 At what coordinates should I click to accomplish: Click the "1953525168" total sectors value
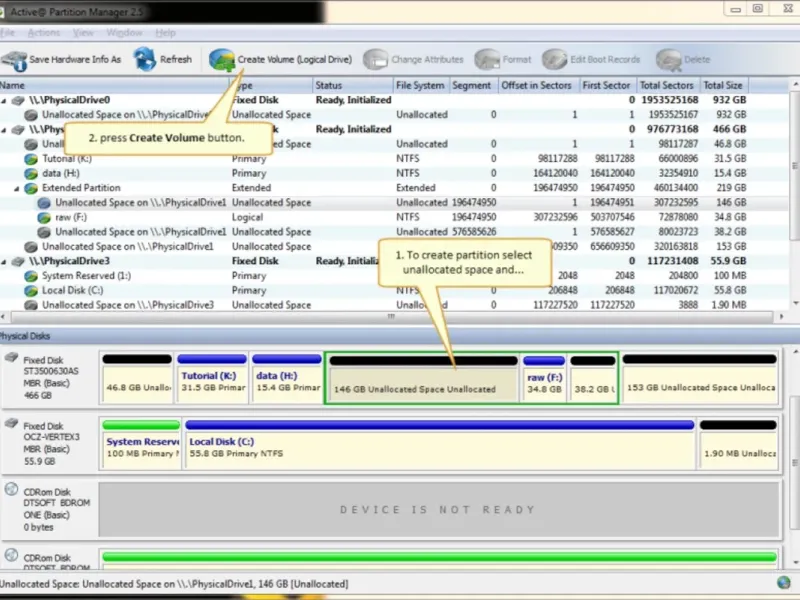pos(669,101)
